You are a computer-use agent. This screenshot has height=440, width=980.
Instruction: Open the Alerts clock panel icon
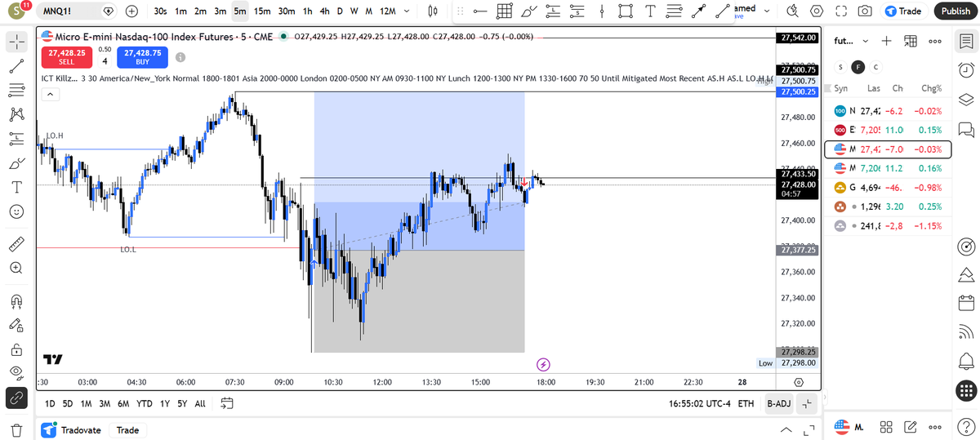coord(965,70)
